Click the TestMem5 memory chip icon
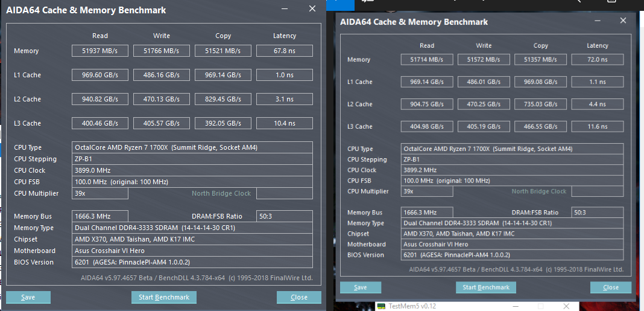This screenshot has height=311, width=644. [382, 307]
